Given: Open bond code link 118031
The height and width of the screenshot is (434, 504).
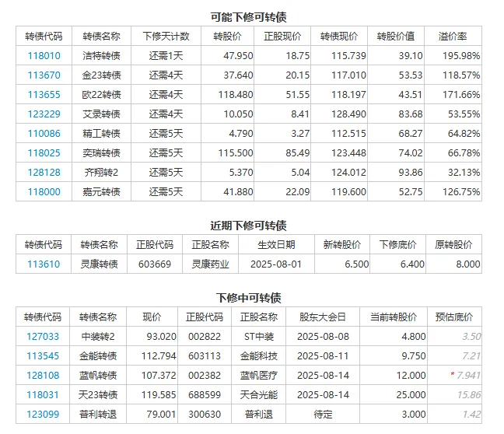Looking at the screenshot, I should pos(43,395).
